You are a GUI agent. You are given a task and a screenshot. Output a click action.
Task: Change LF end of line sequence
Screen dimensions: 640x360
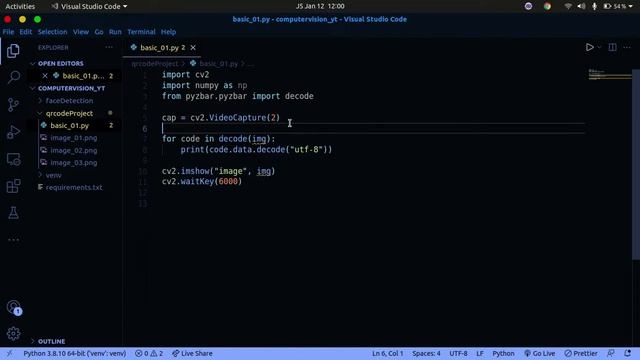pyautogui.click(x=480, y=353)
